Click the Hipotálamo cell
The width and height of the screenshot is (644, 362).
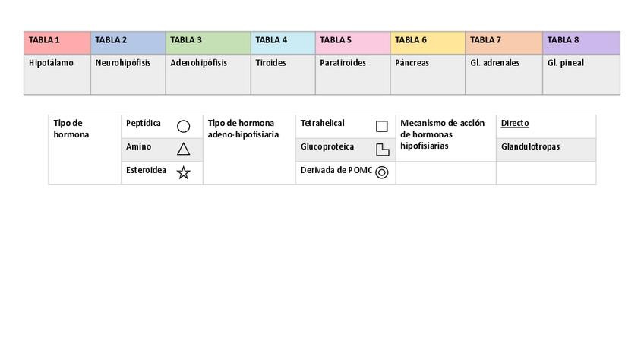point(57,74)
